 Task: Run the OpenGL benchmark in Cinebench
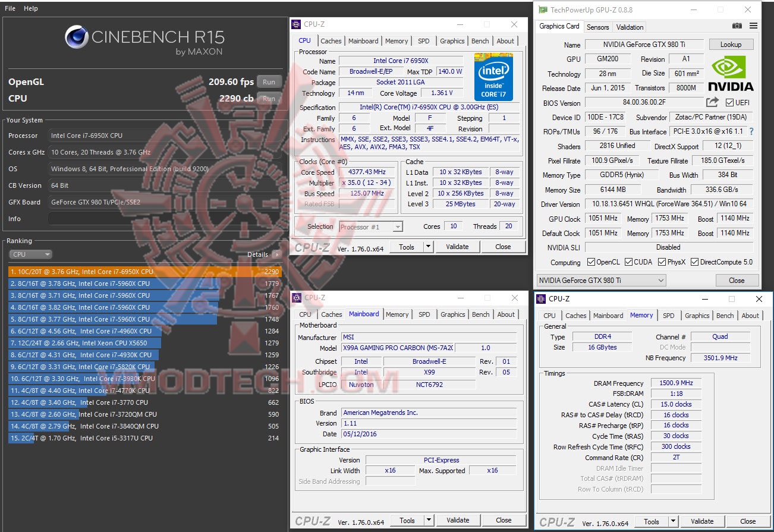point(269,82)
